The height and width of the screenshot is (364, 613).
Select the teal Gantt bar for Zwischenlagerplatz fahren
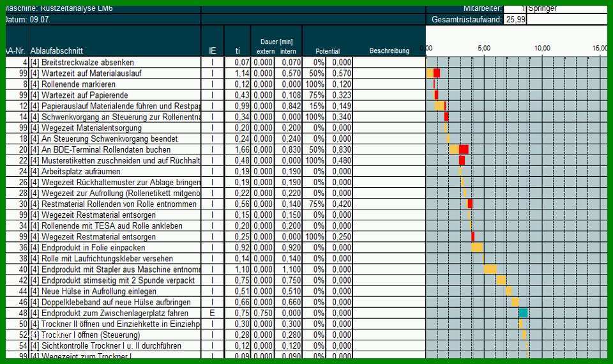pos(523,313)
